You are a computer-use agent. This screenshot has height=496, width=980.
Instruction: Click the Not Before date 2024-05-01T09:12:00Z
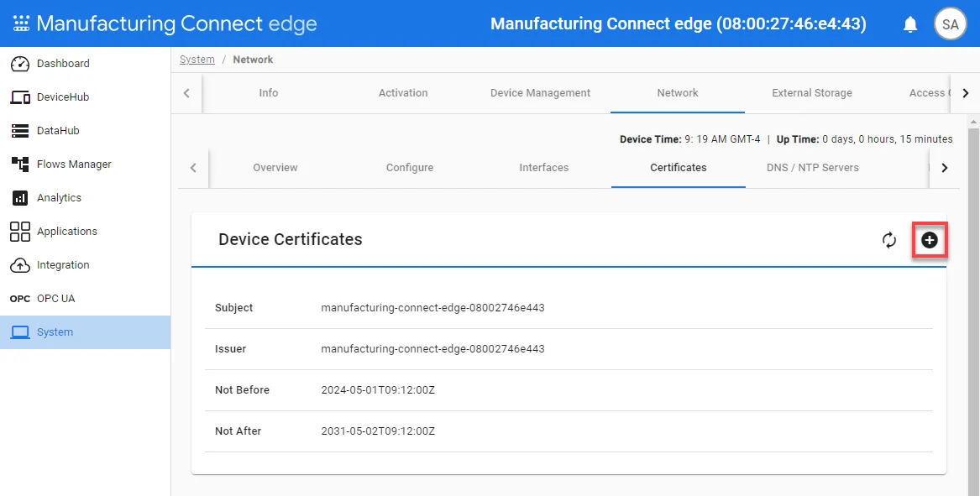click(378, 390)
